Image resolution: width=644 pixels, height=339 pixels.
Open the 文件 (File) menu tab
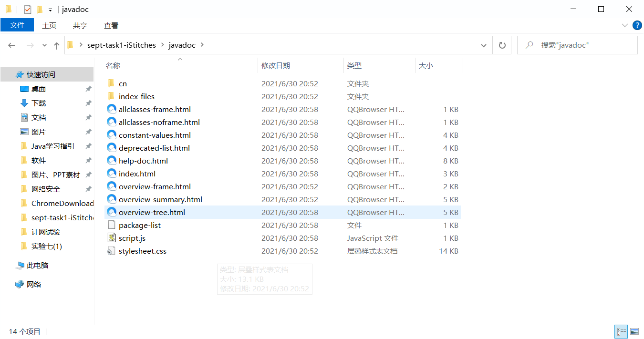click(x=17, y=25)
